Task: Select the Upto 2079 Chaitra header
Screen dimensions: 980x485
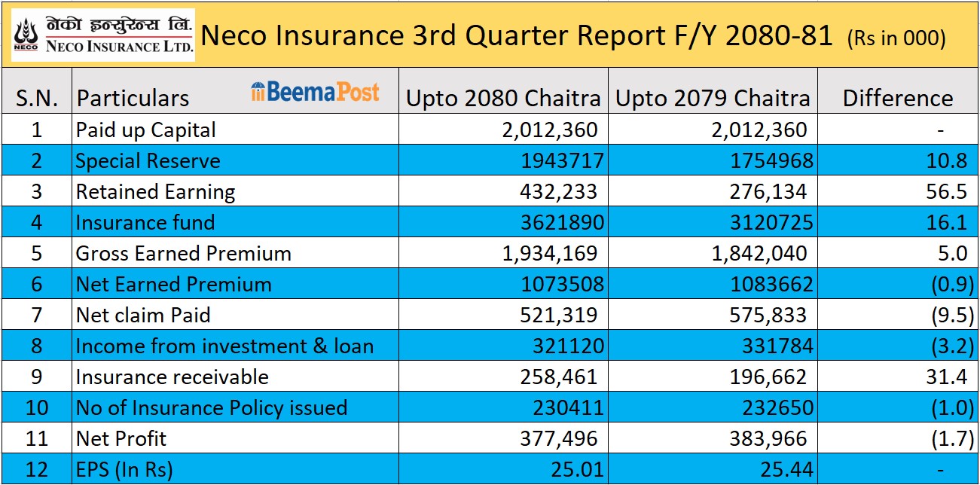Action: pos(713,98)
